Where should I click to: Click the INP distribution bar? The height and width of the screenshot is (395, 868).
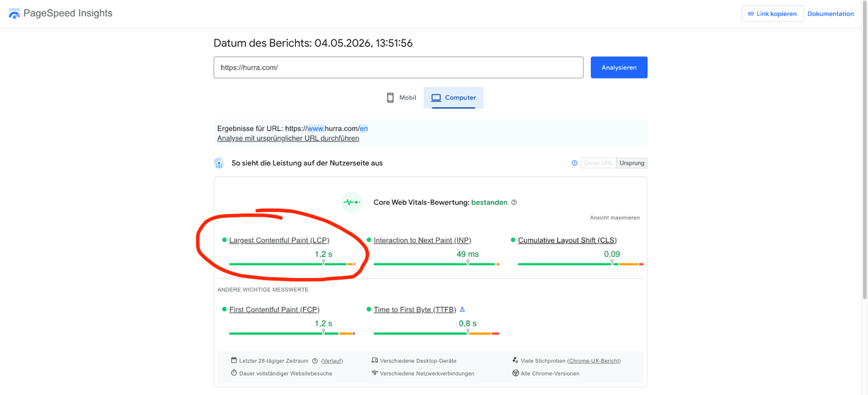437,264
